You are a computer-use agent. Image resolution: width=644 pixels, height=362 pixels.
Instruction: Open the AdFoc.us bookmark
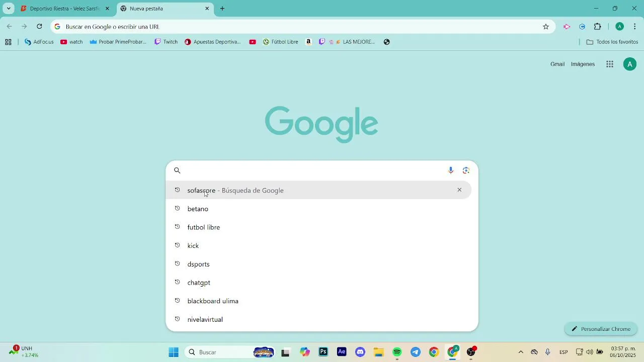[39, 42]
